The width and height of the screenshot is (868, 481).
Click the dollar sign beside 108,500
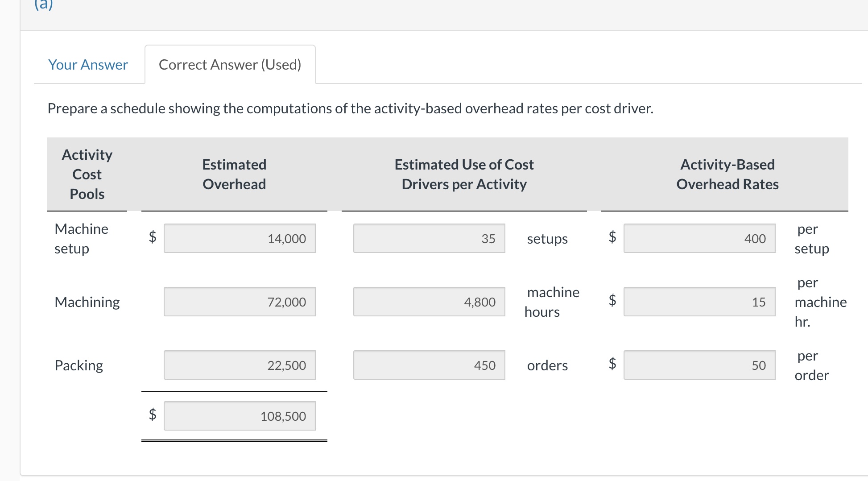152,416
